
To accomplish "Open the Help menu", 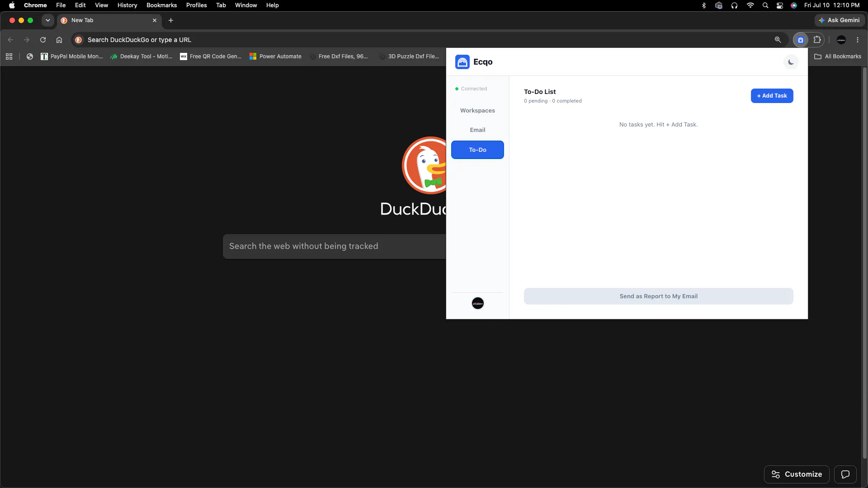I will point(272,5).
